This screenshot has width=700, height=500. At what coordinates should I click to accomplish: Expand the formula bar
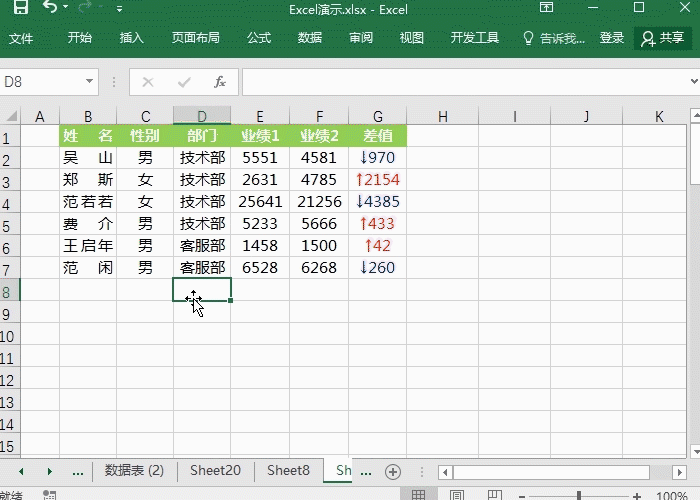coord(694,81)
